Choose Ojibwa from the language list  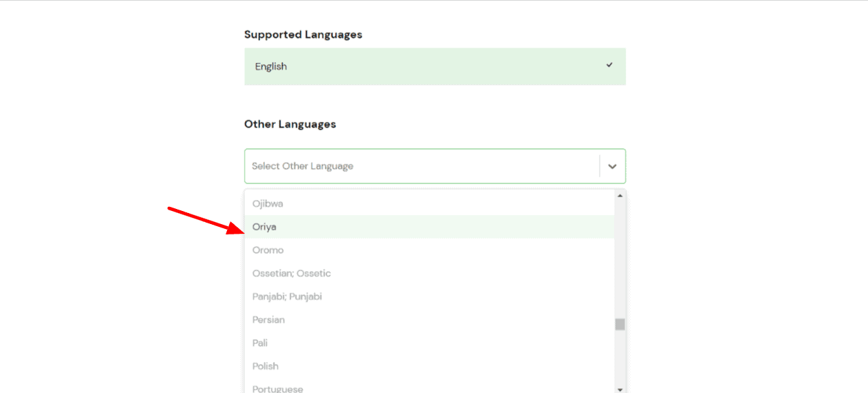(x=268, y=203)
